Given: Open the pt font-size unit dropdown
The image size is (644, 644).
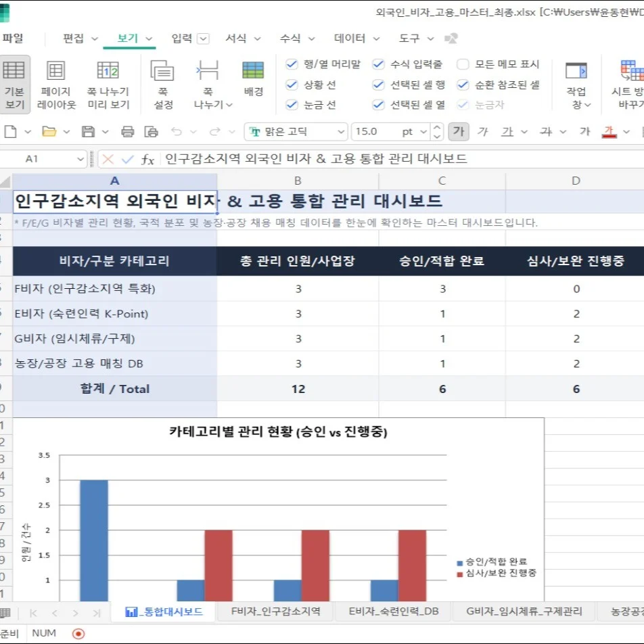Looking at the screenshot, I should point(423,132).
